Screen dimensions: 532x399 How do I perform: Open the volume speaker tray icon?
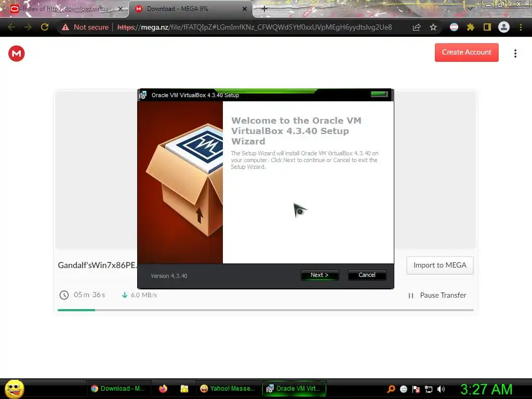coord(441,389)
